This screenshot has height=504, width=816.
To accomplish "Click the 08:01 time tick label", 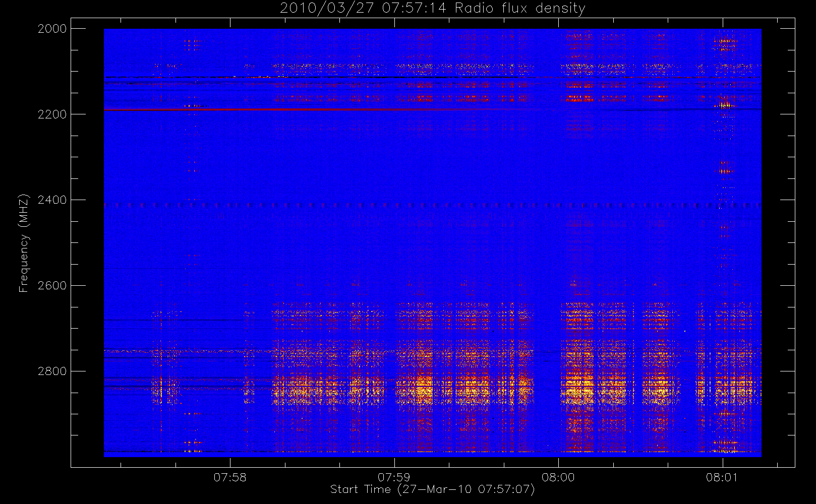I will 722,477.
